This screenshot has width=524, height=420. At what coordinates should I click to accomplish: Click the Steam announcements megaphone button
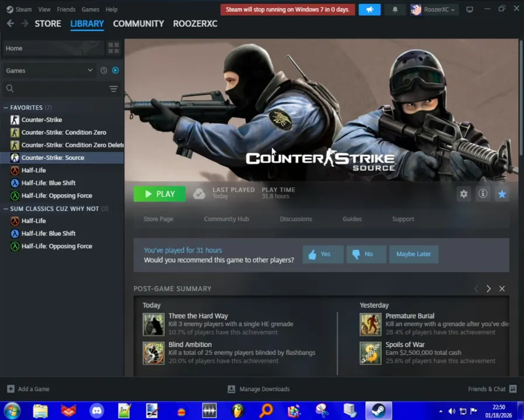(x=369, y=10)
